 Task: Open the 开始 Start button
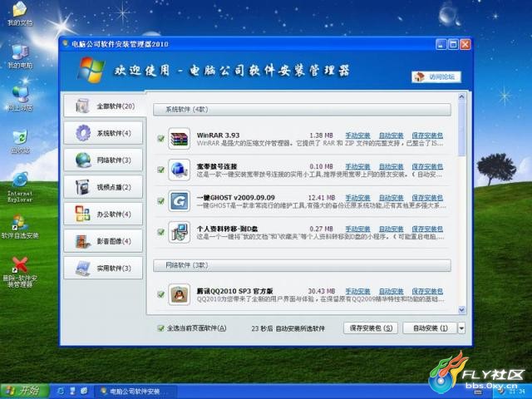click(24, 392)
